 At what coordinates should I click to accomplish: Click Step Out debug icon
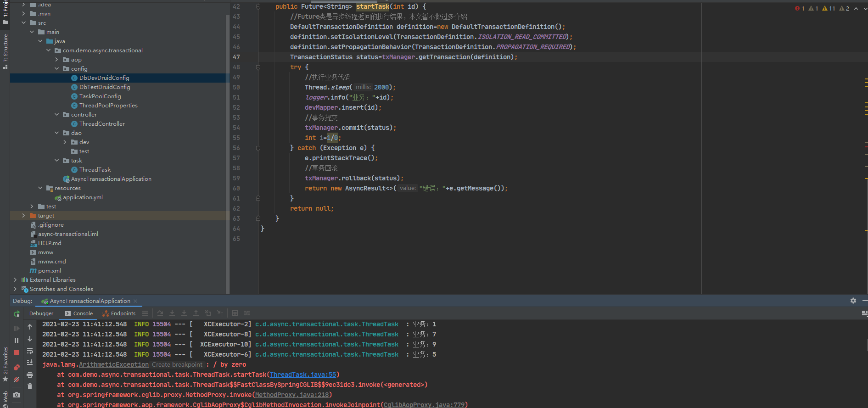[x=196, y=313]
